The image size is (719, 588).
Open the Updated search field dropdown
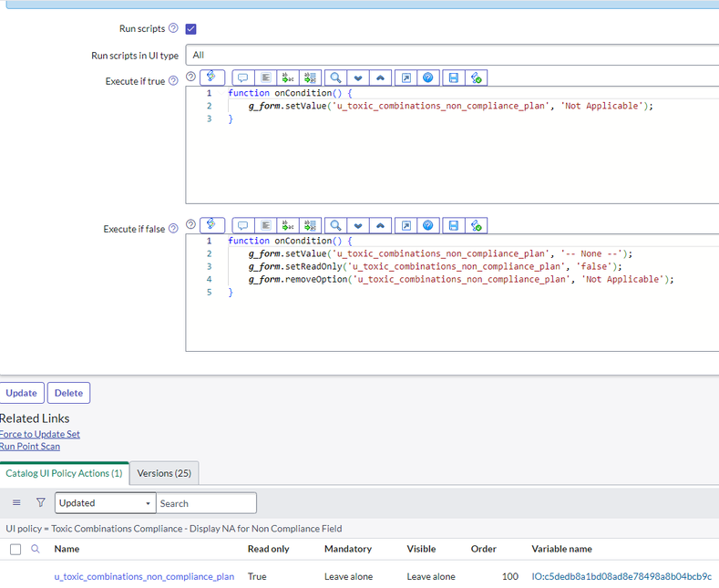point(106,503)
